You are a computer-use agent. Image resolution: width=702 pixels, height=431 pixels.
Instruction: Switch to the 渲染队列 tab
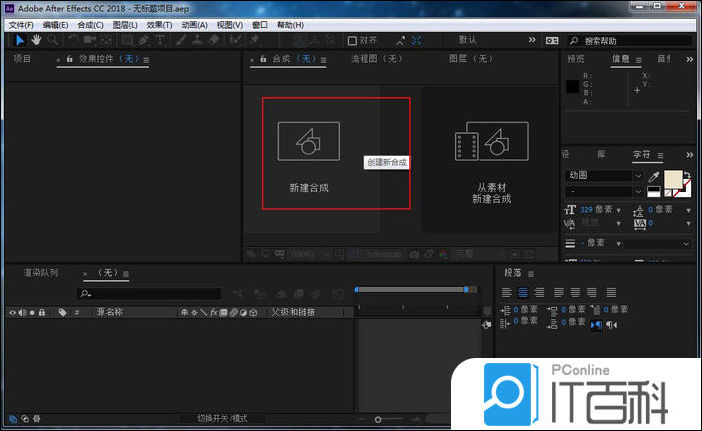[x=41, y=273]
